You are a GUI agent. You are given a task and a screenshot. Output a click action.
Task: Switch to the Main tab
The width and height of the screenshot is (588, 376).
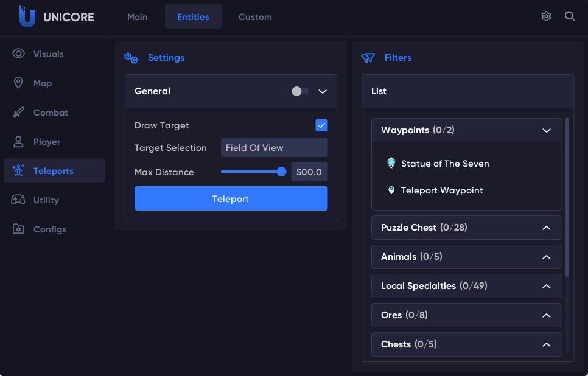click(138, 17)
